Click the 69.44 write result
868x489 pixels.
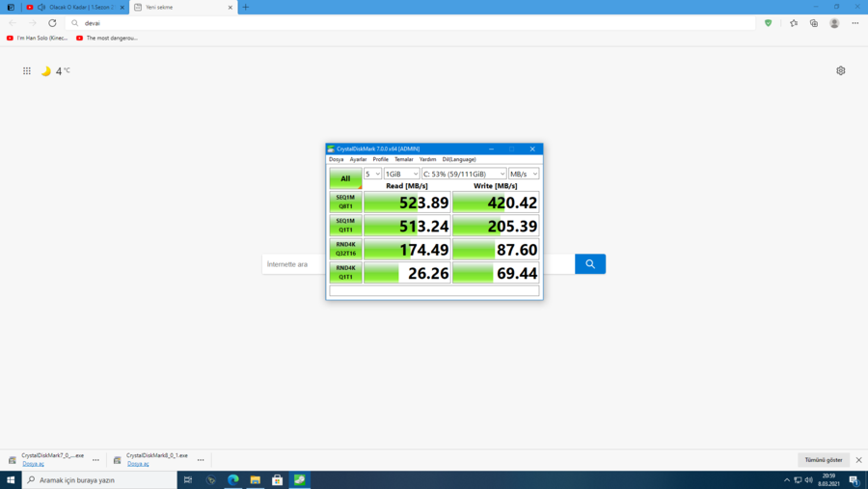tap(496, 272)
